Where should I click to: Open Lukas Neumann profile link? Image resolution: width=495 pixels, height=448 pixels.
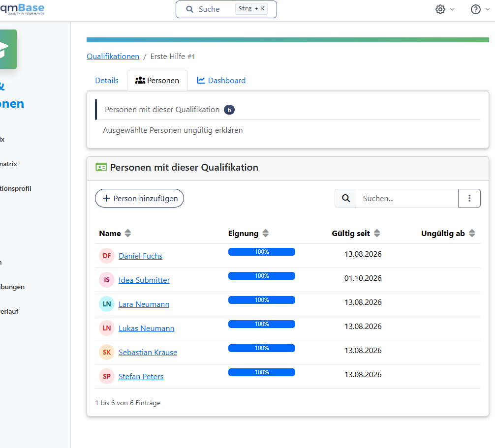click(147, 328)
